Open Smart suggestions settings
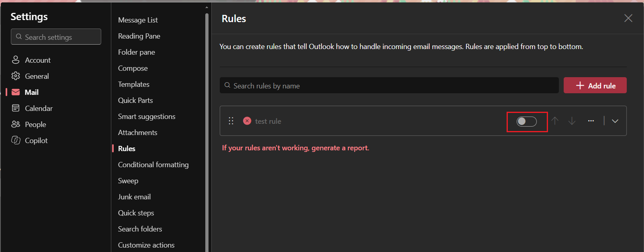The image size is (644, 252). pos(147,116)
